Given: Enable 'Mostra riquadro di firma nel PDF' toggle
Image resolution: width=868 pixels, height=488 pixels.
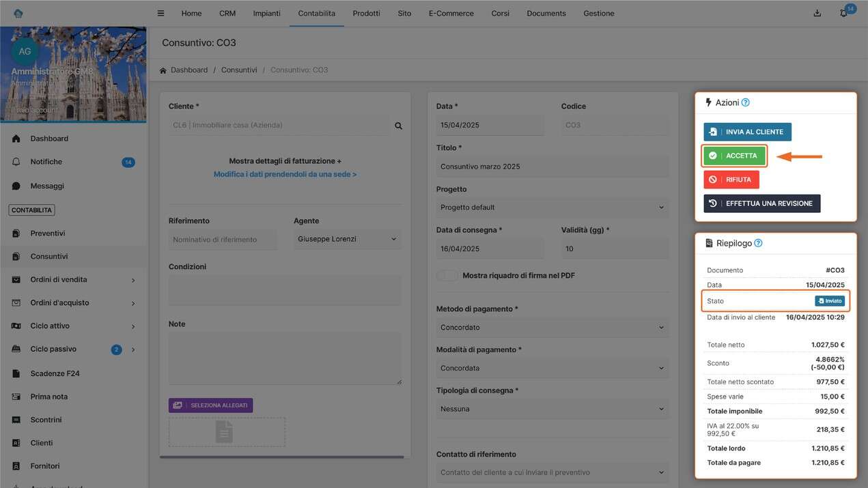Looking at the screenshot, I should pos(447,276).
